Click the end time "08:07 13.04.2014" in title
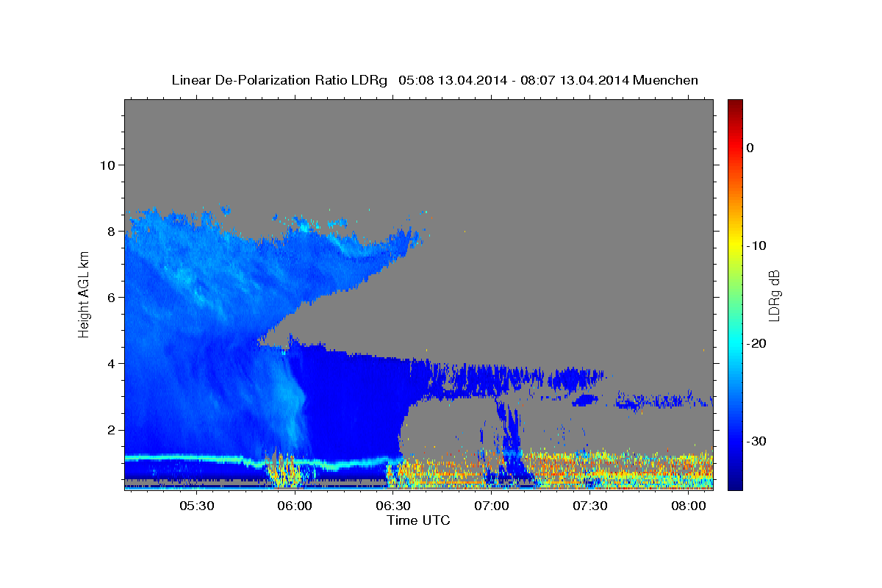882x588 pixels. [574, 80]
